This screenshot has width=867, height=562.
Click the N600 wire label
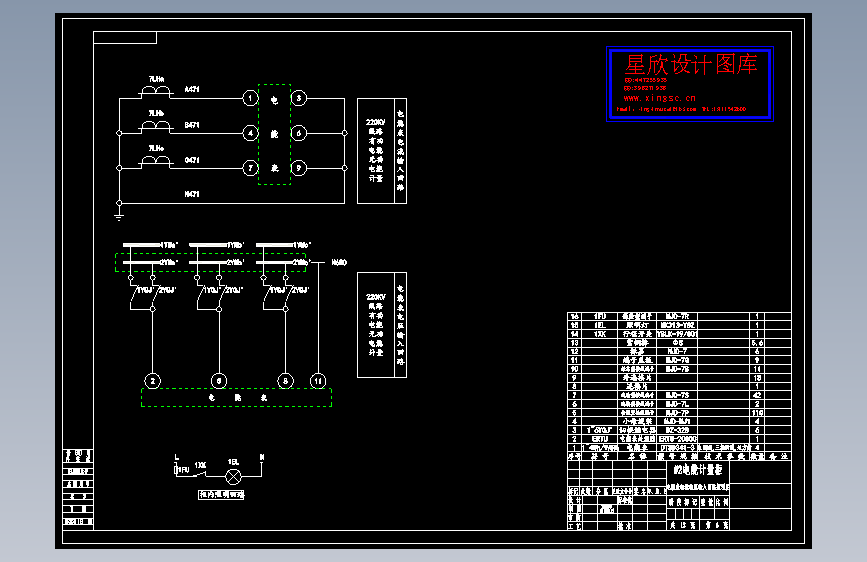pyautogui.click(x=339, y=262)
